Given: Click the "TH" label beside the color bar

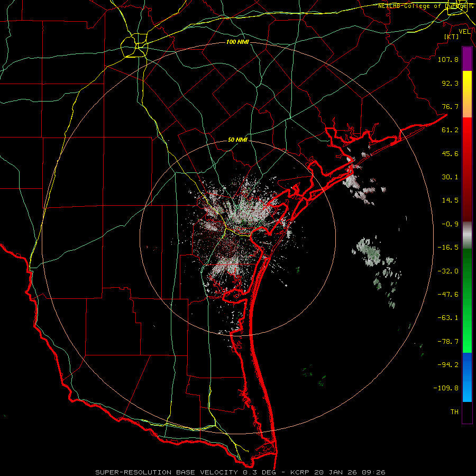Looking at the screenshot, I should click(454, 412).
